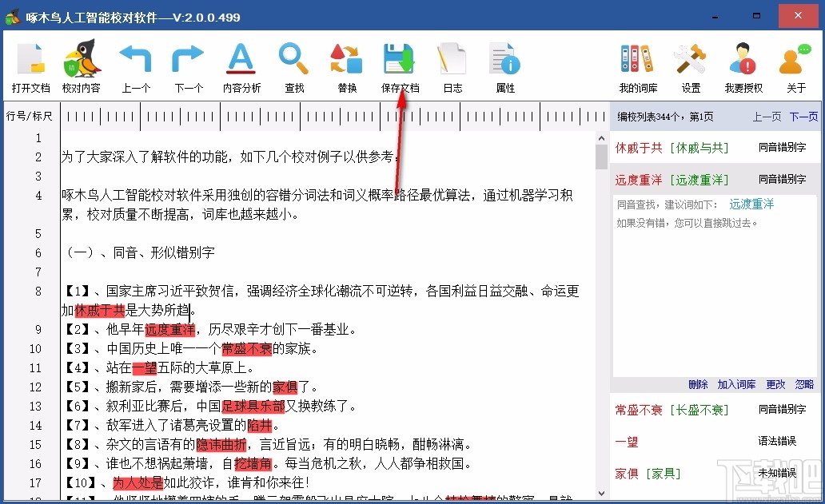Ignore the error with 忽略
This screenshot has width=825, height=504.
(x=804, y=384)
